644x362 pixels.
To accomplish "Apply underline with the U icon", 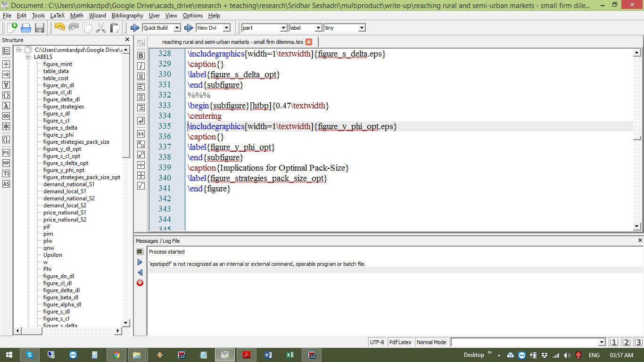I will click(x=140, y=76).
